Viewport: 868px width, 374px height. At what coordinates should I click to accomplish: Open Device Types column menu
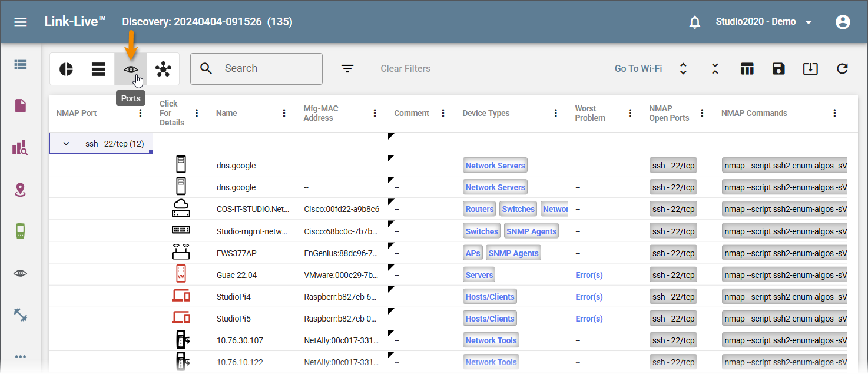point(555,113)
